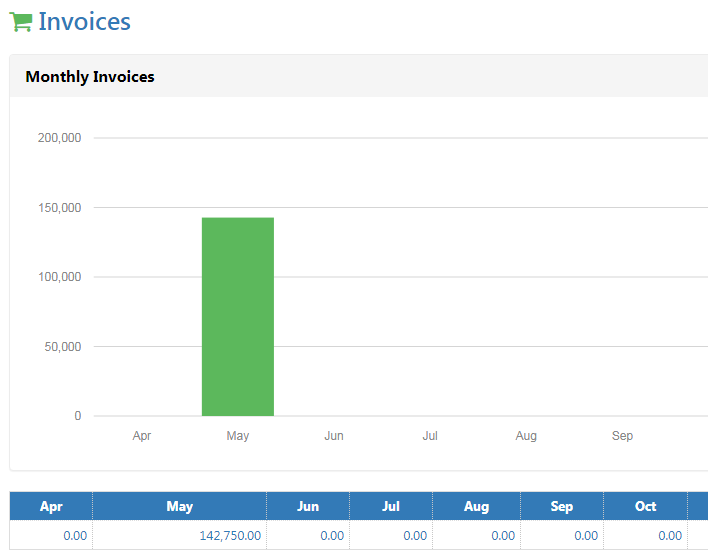Click the Sep table column header

(562, 506)
